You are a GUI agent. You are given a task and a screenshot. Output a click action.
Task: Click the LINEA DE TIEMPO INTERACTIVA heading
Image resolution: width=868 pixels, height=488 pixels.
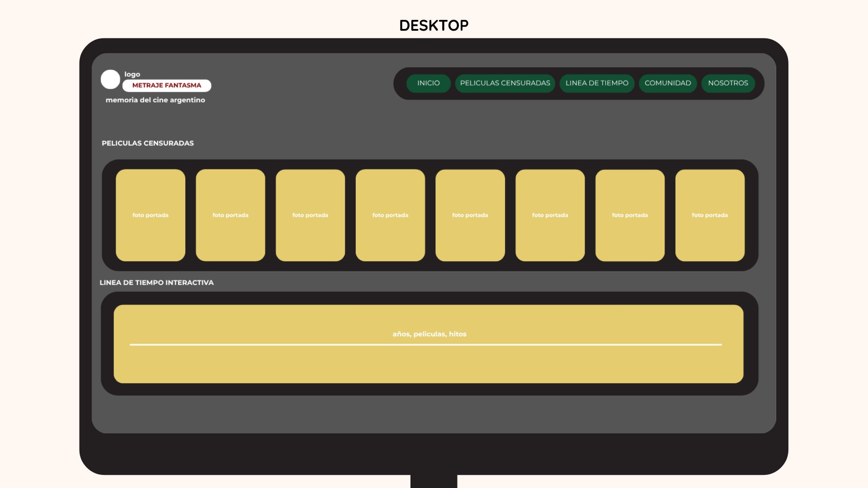click(x=156, y=283)
